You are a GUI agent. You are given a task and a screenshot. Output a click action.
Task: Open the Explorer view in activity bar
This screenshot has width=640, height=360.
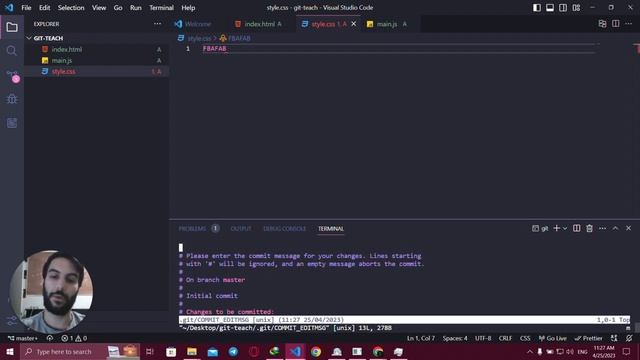pyautogui.click(x=12, y=27)
